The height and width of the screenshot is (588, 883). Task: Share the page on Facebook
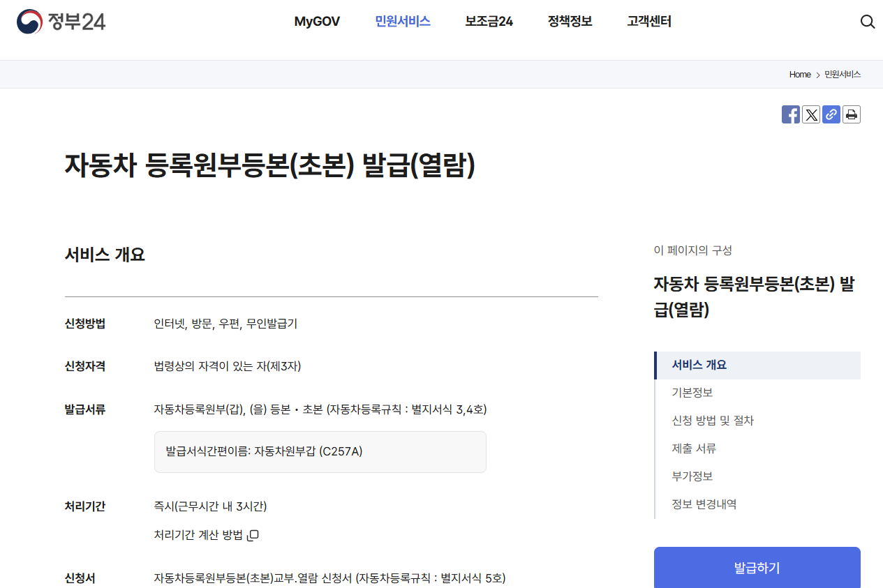click(790, 114)
